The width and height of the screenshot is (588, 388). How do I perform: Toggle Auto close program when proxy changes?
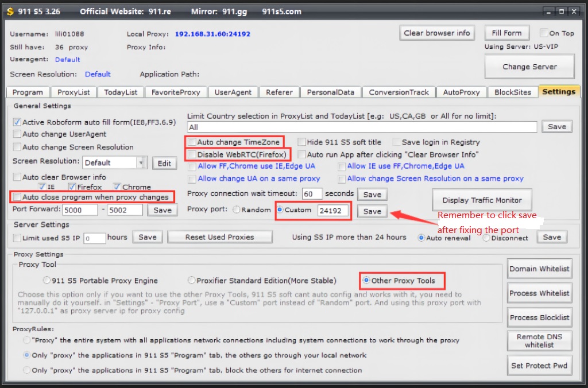17,197
